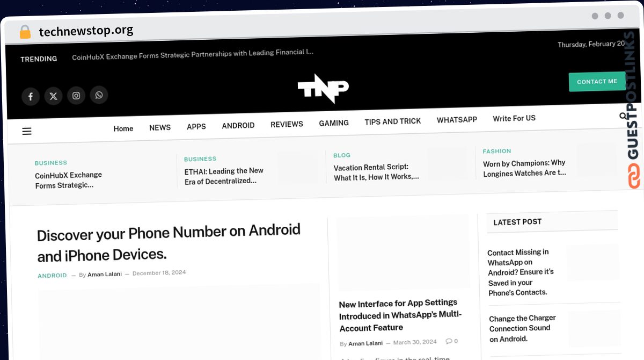Click BUSINESS category above ETHAI card
Screen dimensions: 644x360
point(200,159)
